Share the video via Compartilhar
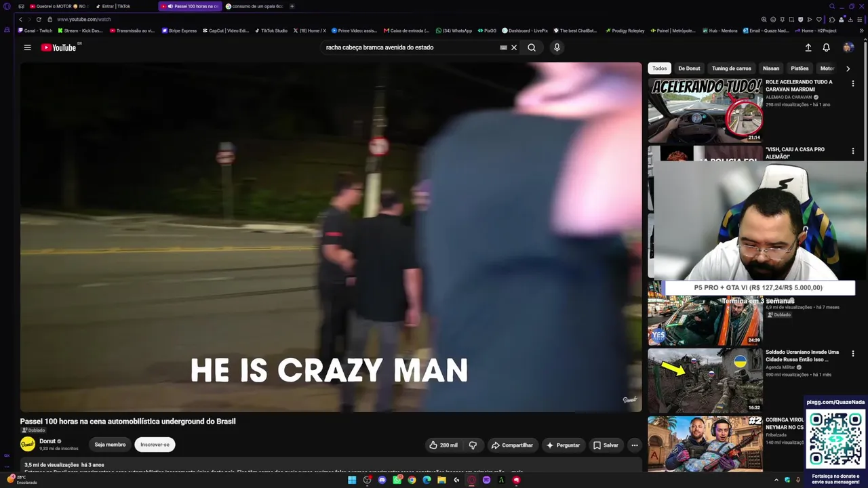 click(512, 445)
